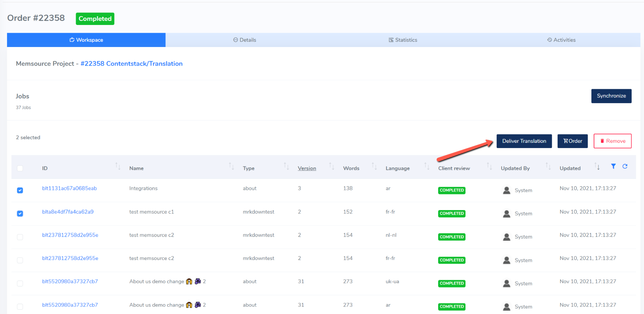644x314 pixels.
Task: Check the nl-nl test memsource c2 checkbox
Action: click(20, 237)
